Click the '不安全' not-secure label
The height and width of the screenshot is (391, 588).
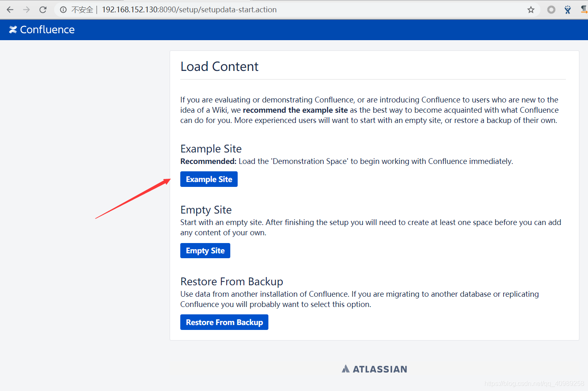(x=82, y=9)
